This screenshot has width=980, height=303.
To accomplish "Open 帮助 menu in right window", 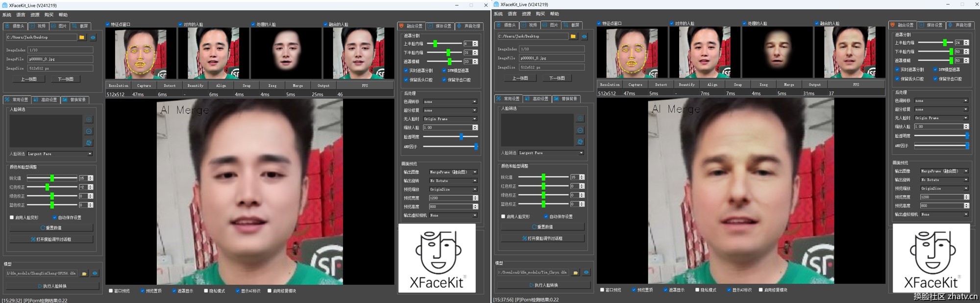I will (x=554, y=14).
